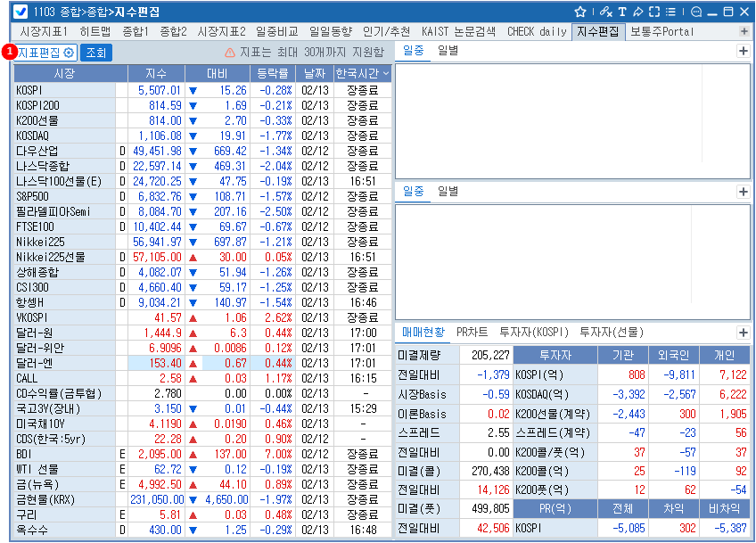Open the chat bubble icon in title bar
Image resolution: width=756 pixels, height=543 pixels.
pos(696,12)
